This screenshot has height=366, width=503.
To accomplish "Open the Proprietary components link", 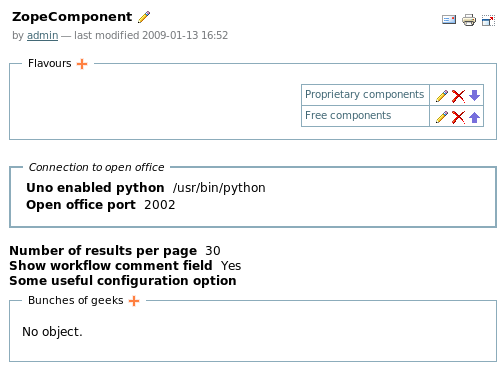I will tap(365, 94).
